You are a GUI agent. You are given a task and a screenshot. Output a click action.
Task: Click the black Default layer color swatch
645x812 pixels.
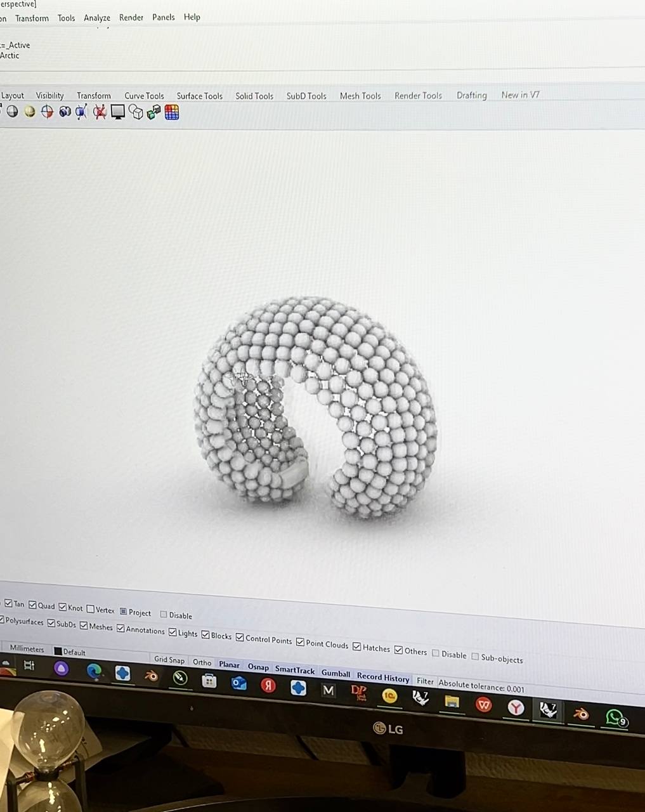pyautogui.click(x=58, y=651)
